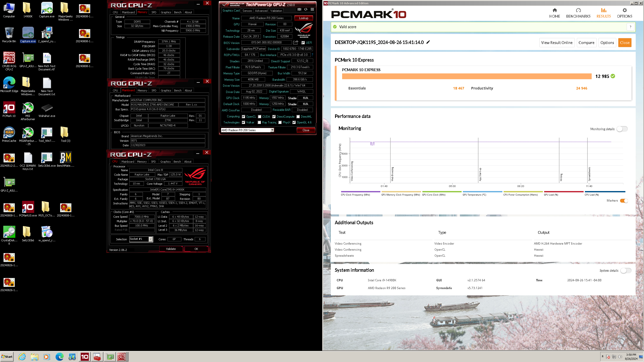
Task: Click the Compare button in PCMark 10
Action: 586,42
